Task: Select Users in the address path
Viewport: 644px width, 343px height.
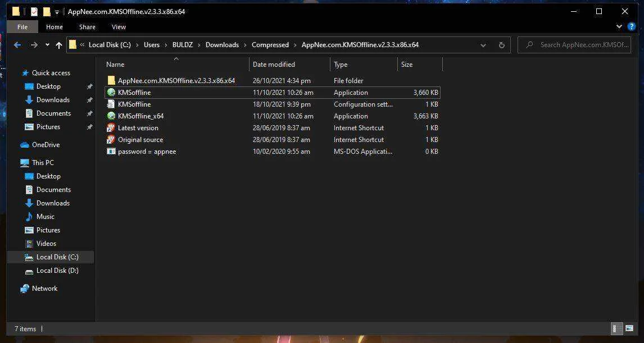Action: pos(152,45)
